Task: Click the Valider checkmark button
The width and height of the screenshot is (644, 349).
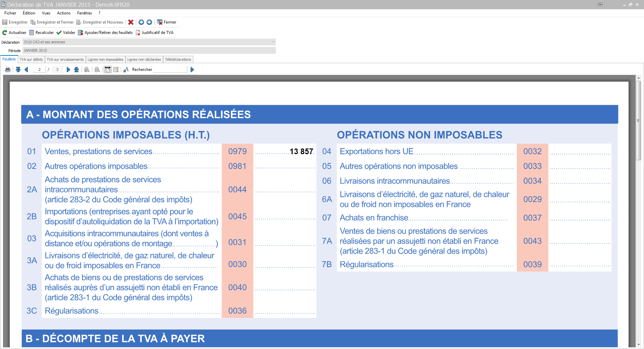Action: [x=66, y=33]
